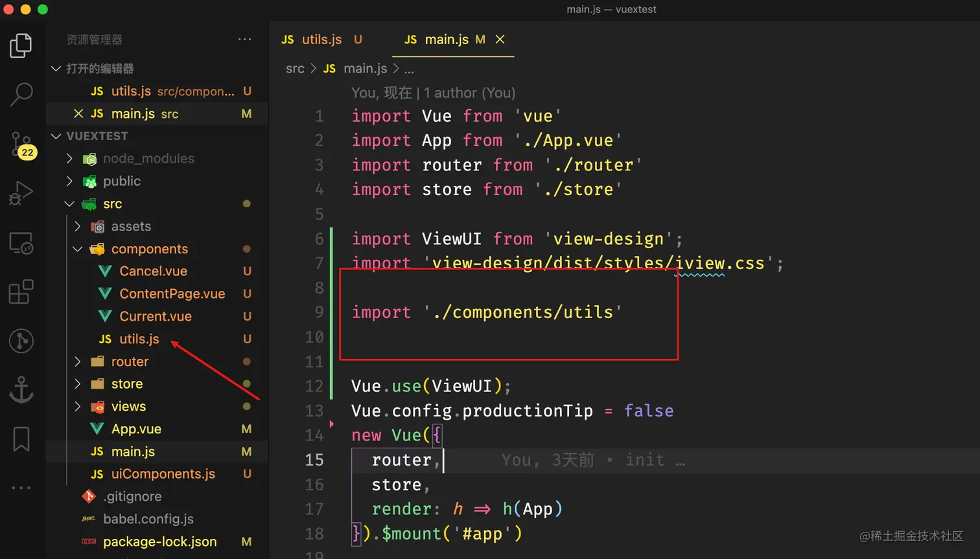980x559 pixels.
Task: Open Current.vue in the file tree
Action: coord(157,317)
